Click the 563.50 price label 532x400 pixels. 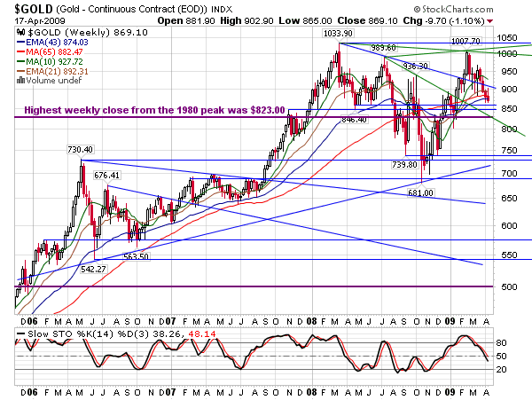click(x=136, y=257)
